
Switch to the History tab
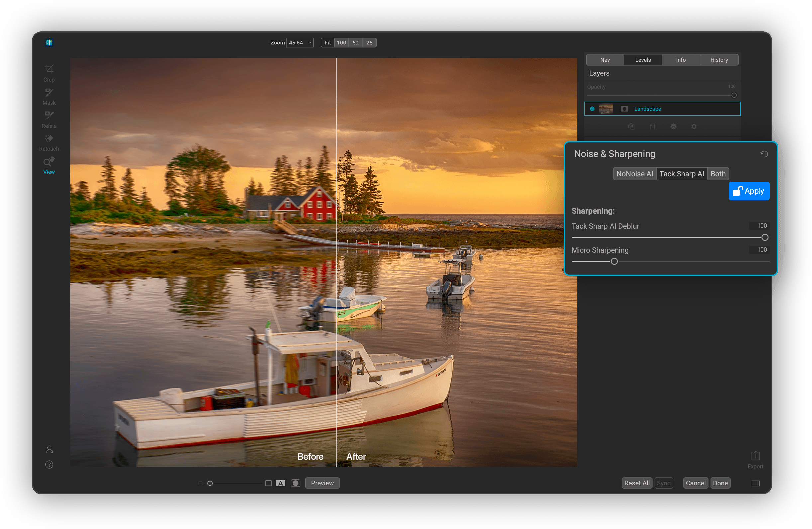719,60
